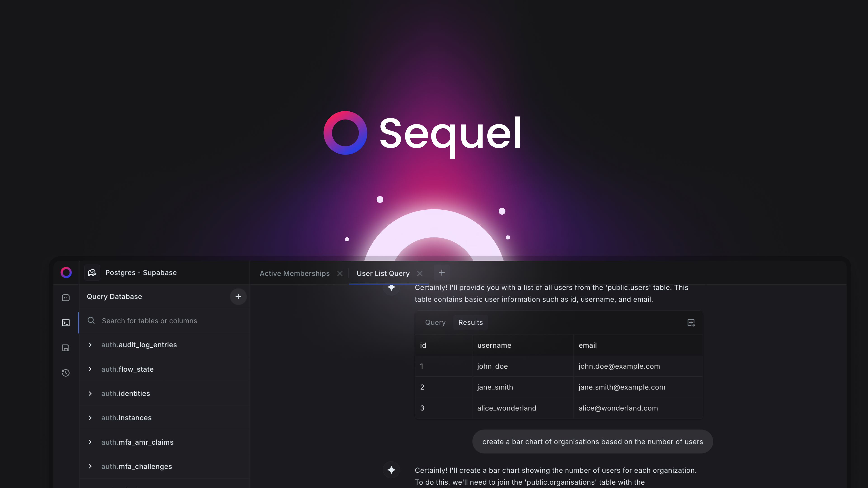Expand the auth.mfa_challenges table
This screenshot has height=488, width=868.
pyautogui.click(x=90, y=466)
